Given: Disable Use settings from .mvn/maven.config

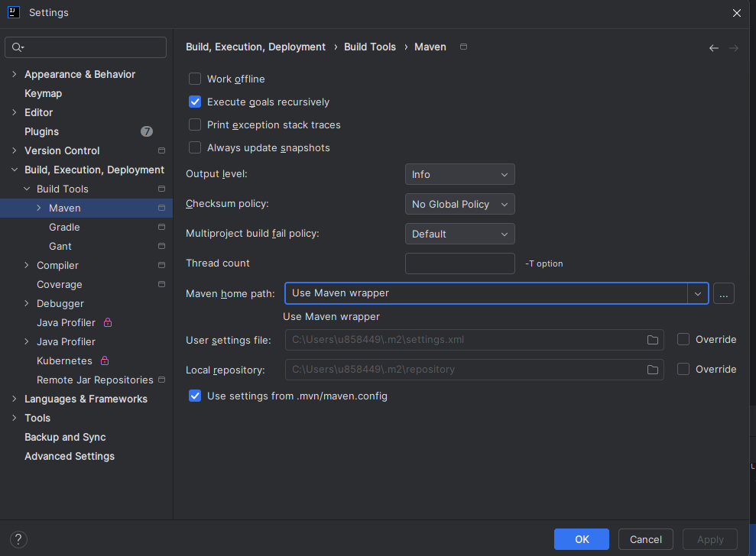Looking at the screenshot, I should pyautogui.click(x=195, y=396).
